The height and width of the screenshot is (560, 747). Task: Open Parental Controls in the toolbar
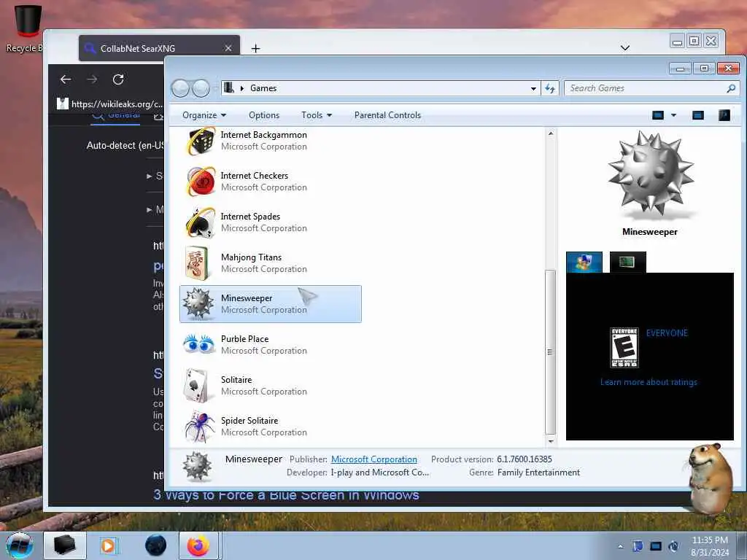388,115
